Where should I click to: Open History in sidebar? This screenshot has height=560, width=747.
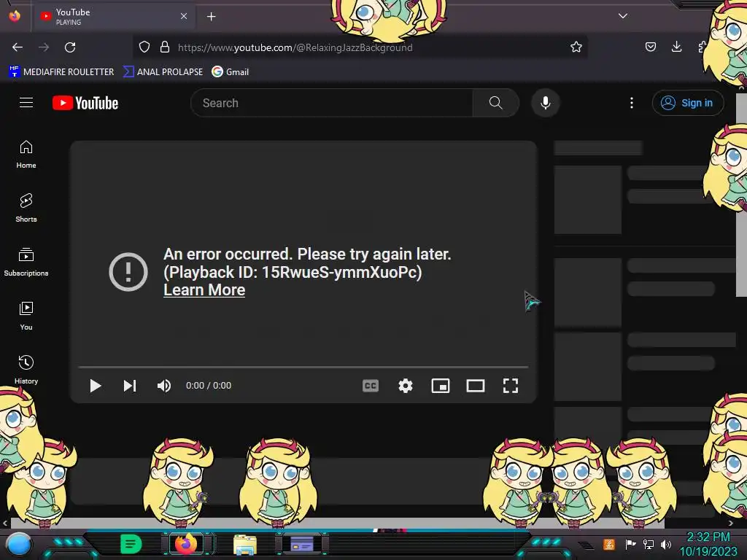coord(26,370)
